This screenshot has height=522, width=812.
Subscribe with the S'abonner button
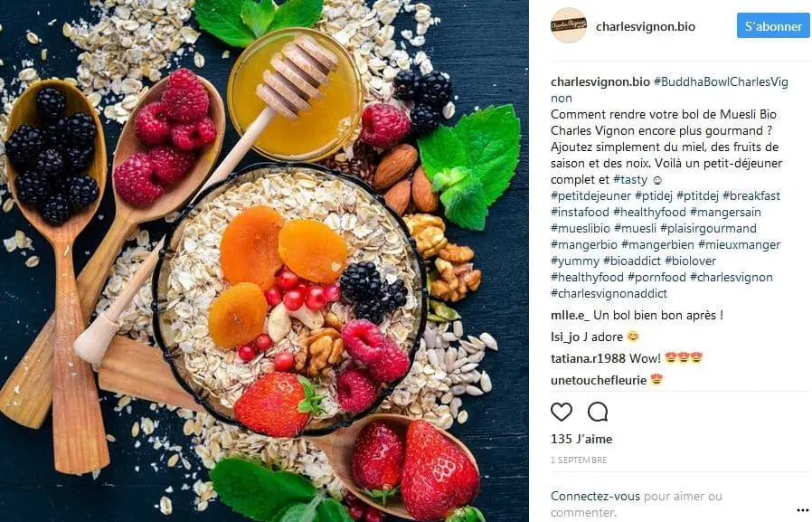pyautogui.click(x=773, y=26)
